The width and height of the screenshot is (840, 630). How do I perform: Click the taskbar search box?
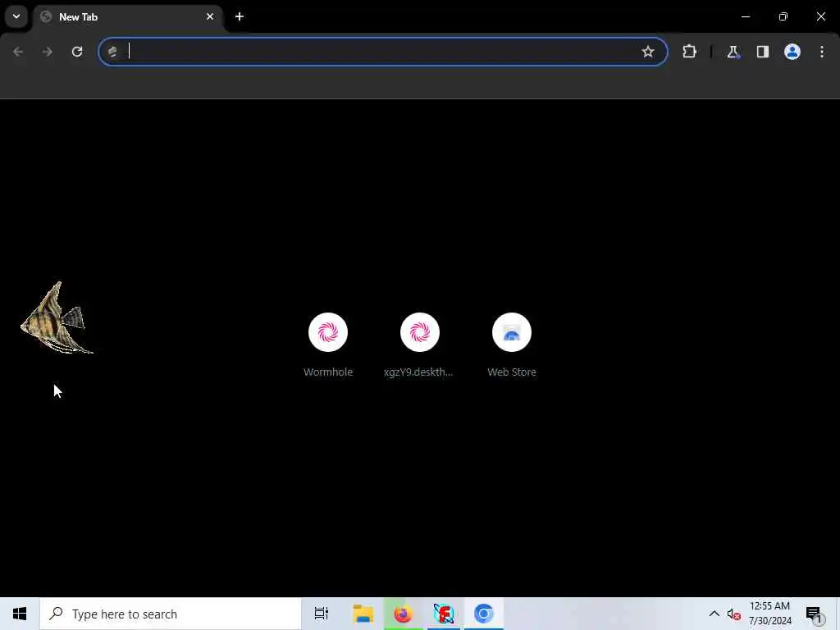[x=171, y=614]
